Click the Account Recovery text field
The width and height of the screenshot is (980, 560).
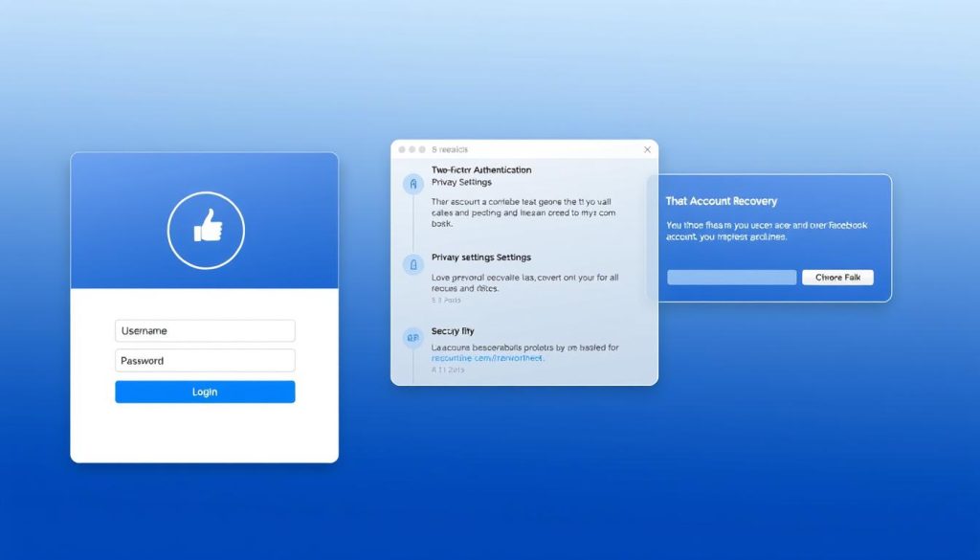(x=732, y=278)
